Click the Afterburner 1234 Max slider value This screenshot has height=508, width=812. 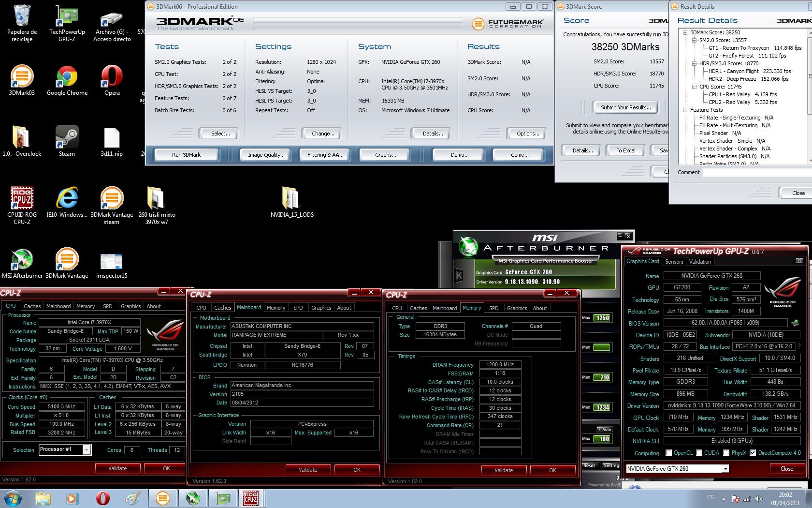tap(602, 407)
